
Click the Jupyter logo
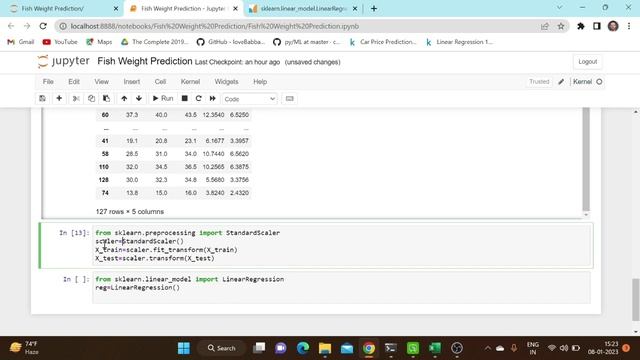pyautogui.click(x=63, y=61)
